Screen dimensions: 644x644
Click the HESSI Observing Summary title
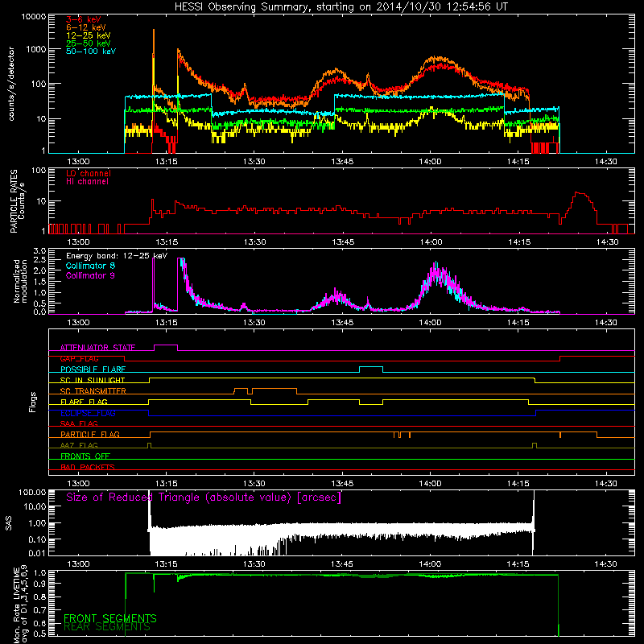click(x=341, y=7)
